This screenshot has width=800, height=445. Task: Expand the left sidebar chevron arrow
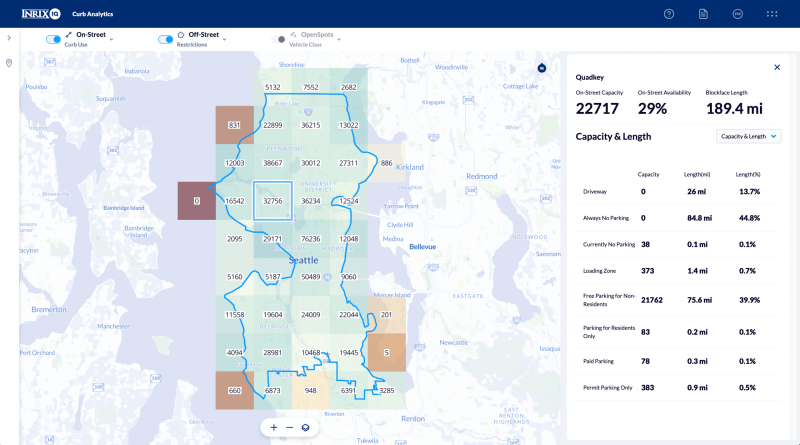click(x=9, y=38)
